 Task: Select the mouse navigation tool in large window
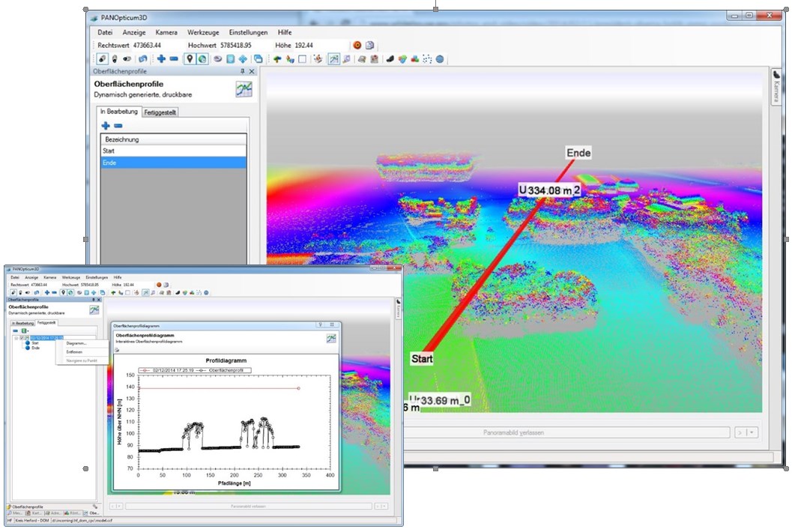click(x=115, y=59)
